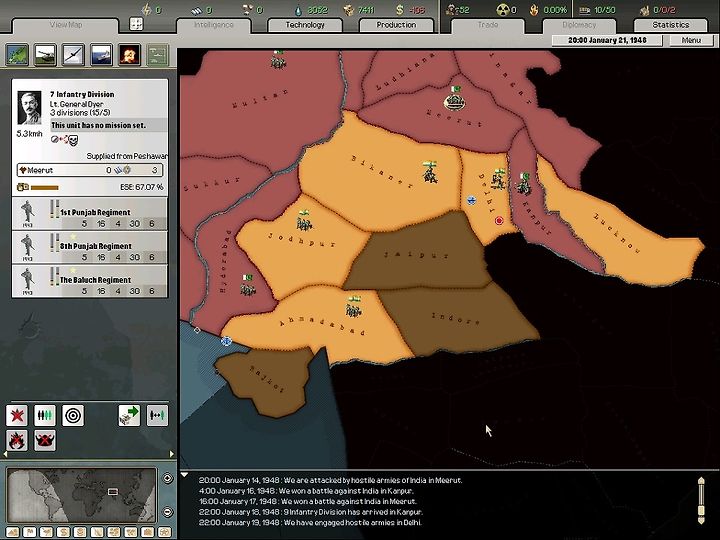The height and width of the screenshot is (540, 720).
Task: Select the Indian army unit in Bikaner
Action: point(430,172)
